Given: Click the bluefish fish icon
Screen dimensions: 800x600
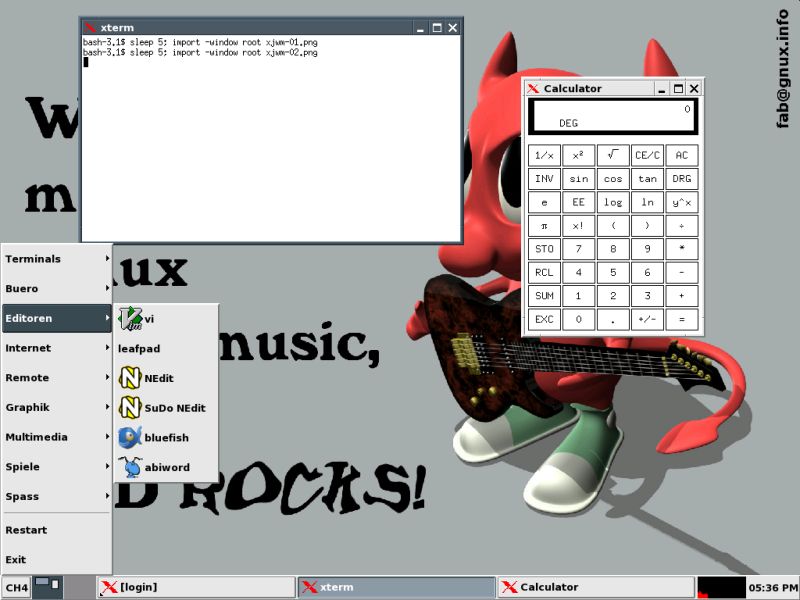Looking at the screenshot, I should 130,437.
